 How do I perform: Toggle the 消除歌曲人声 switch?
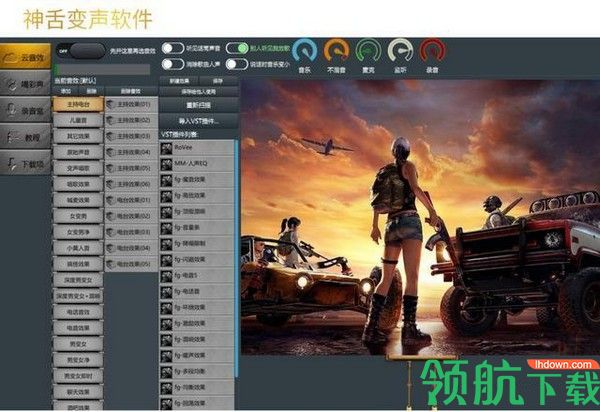tap(173, 64)
